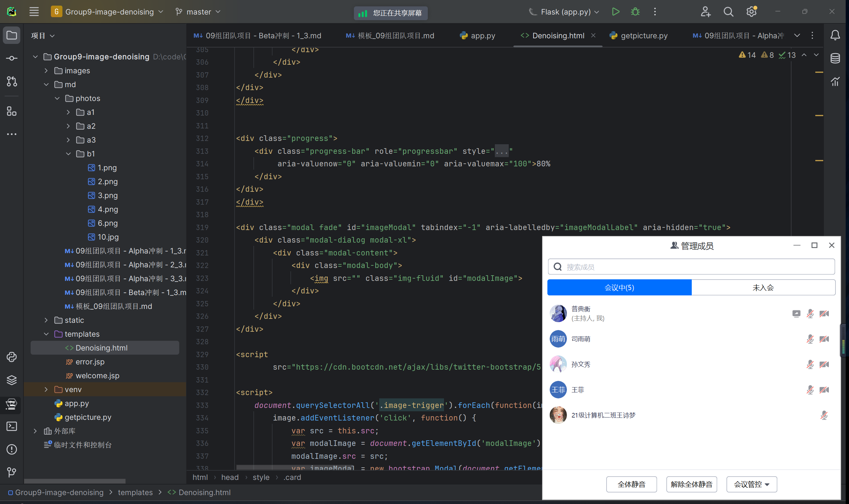This screenshot has height=504, width=849.
Task: Click the 全体静音 button
Action: click(x=631, y=484)
